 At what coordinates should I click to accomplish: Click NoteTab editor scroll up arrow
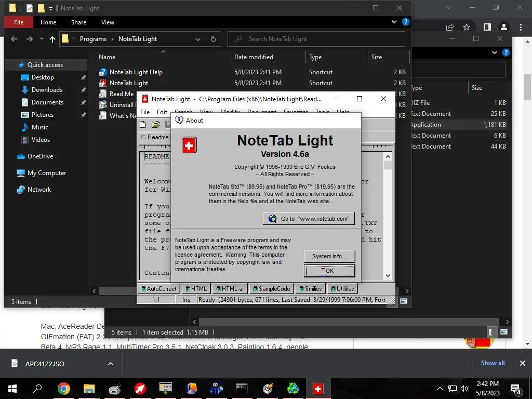tap(388, 156)
